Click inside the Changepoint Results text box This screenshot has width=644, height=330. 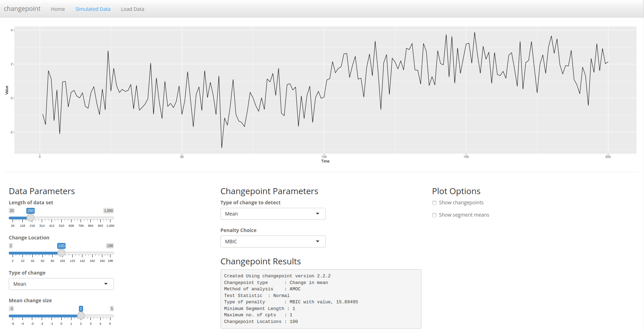coord(320,298)
